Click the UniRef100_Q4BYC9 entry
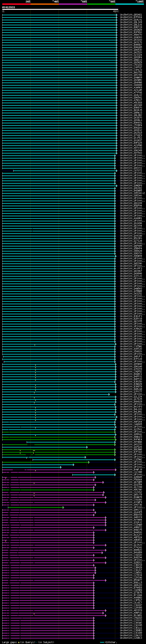 [x=131, y=517]
